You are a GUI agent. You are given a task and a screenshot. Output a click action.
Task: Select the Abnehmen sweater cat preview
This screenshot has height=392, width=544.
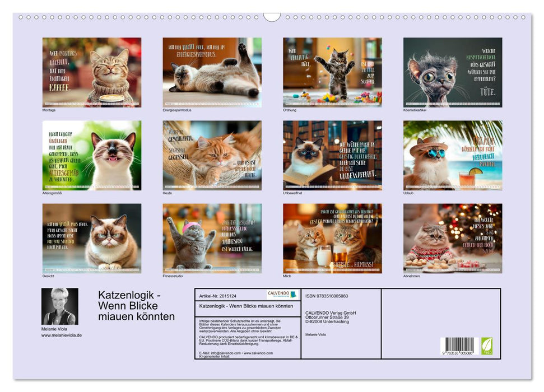click(x=453, y=239)
